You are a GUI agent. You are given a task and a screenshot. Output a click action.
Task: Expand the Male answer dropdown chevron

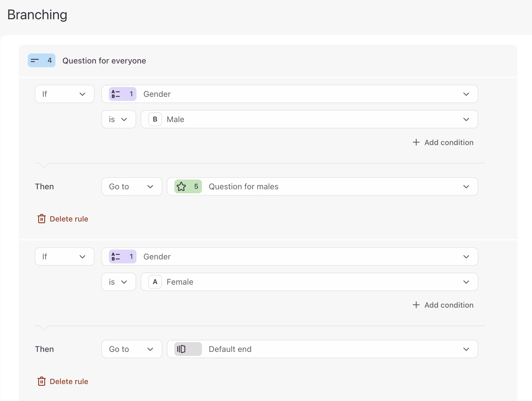(x=466, y=119)
